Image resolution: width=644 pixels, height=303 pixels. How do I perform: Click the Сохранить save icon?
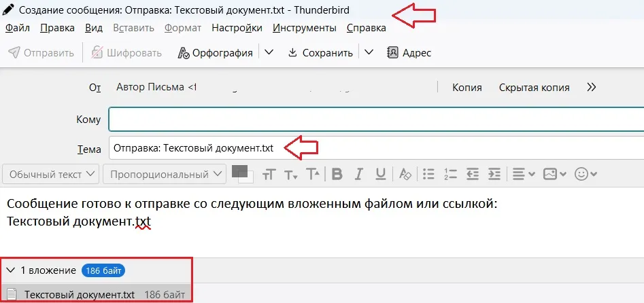292,52
